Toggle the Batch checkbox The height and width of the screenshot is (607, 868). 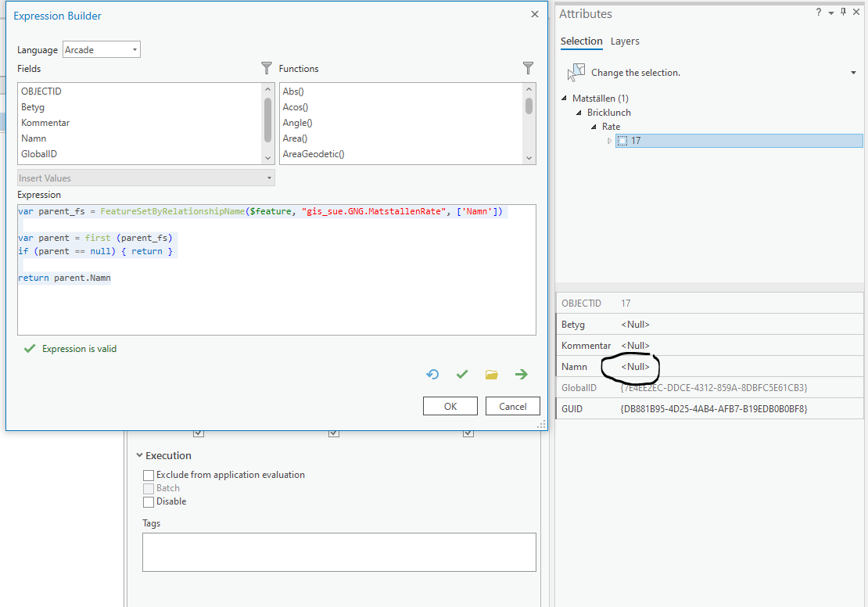[149, 488]
